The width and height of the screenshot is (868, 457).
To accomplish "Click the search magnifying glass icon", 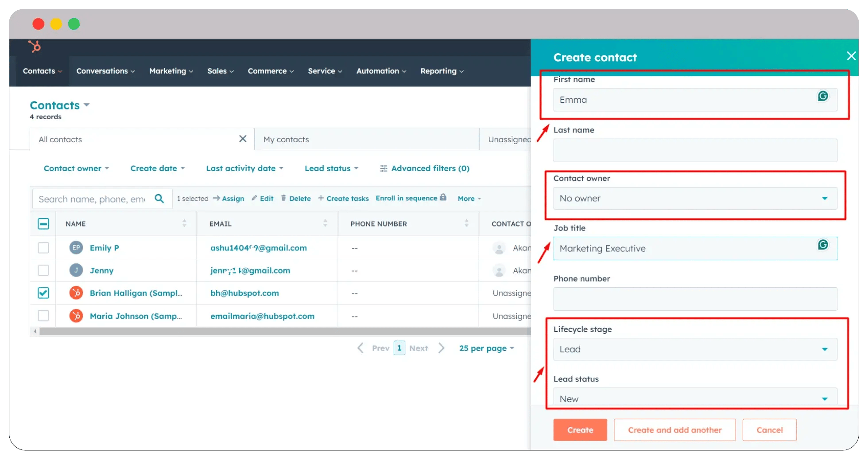I will coord(159,199).
